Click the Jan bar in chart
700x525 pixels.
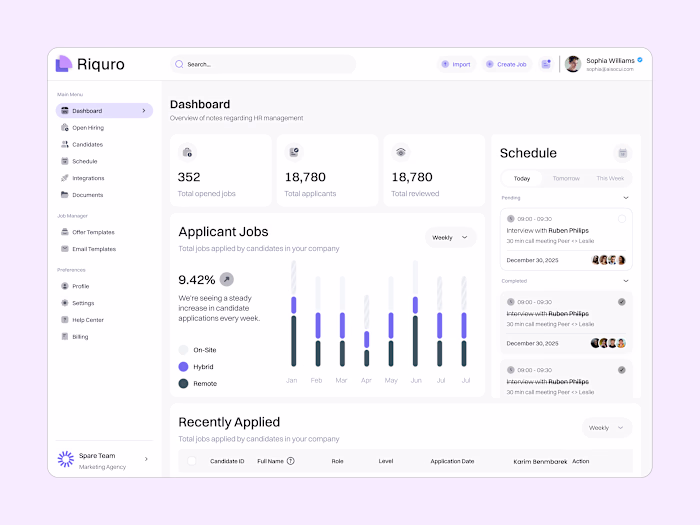pos(293,314)
